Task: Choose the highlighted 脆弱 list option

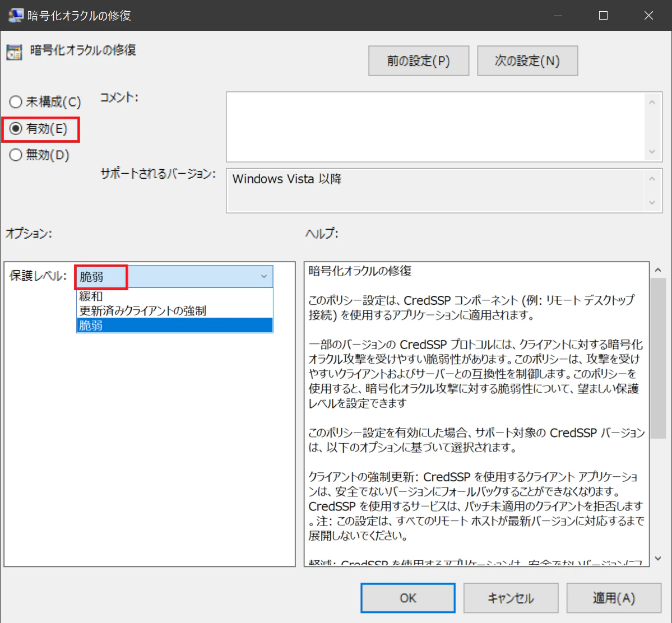Action: [x=174, y=325]
